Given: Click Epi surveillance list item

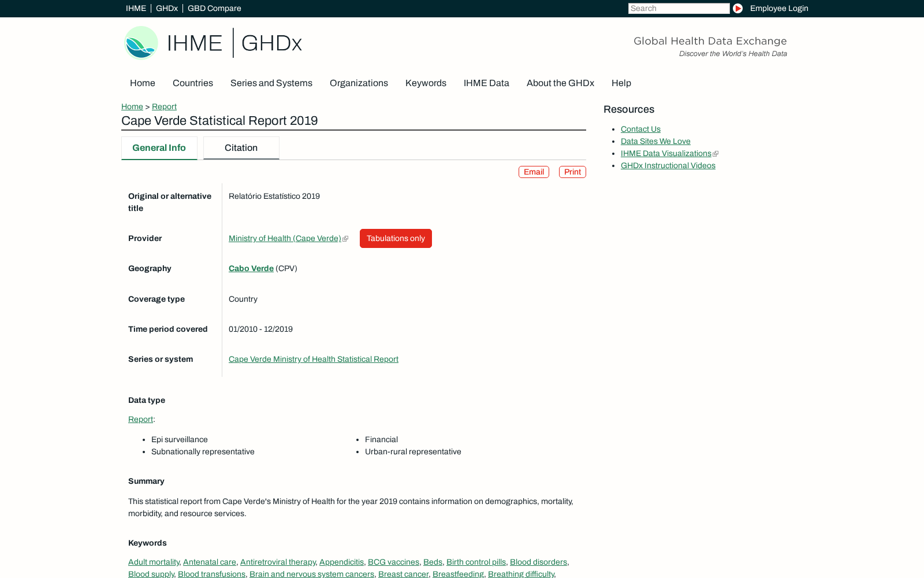Looking at the screenshot, I should point(180,439).
